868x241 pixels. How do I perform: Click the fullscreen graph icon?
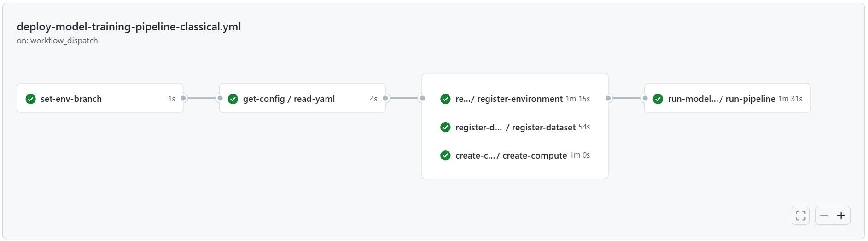click(x=800, y=216)
